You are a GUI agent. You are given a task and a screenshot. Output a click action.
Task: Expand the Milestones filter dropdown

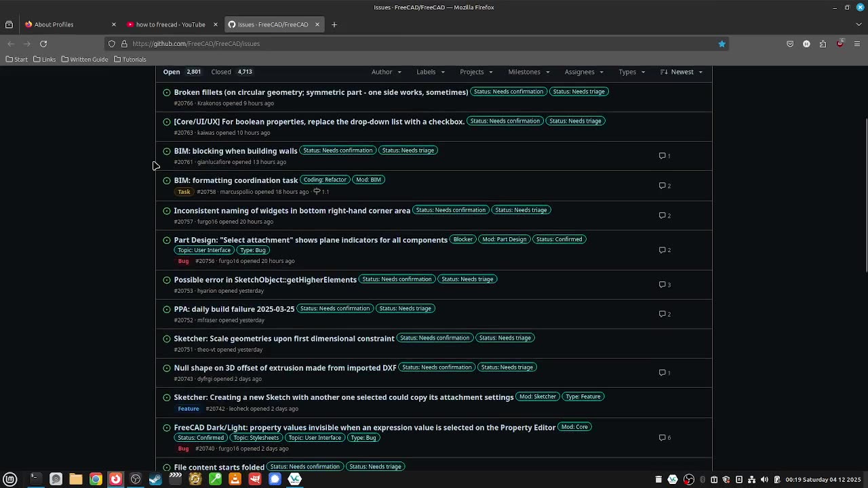pyautogui.click(x=529, y=72)
